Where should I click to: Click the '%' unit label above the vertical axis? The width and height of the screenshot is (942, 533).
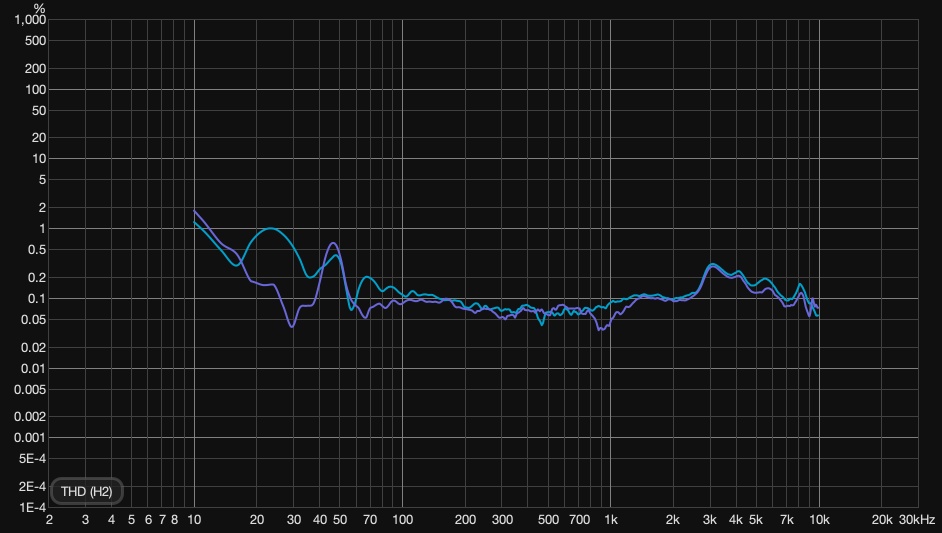[x=39, y=8]
